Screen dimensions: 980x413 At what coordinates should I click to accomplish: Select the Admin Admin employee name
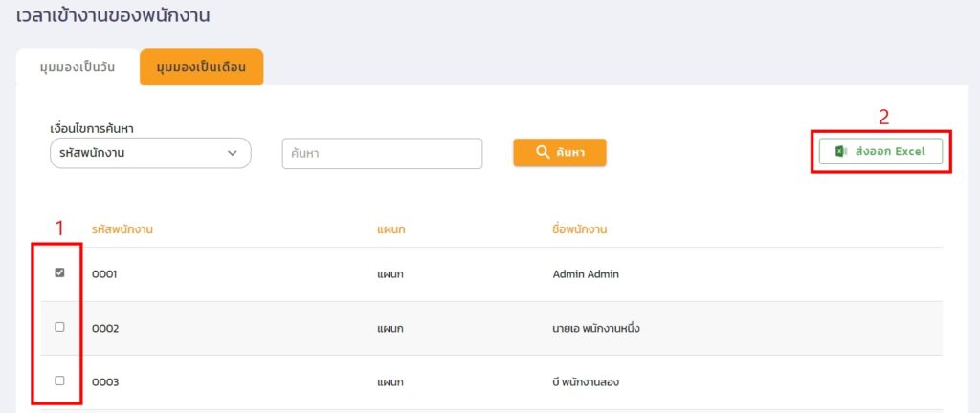586,274
